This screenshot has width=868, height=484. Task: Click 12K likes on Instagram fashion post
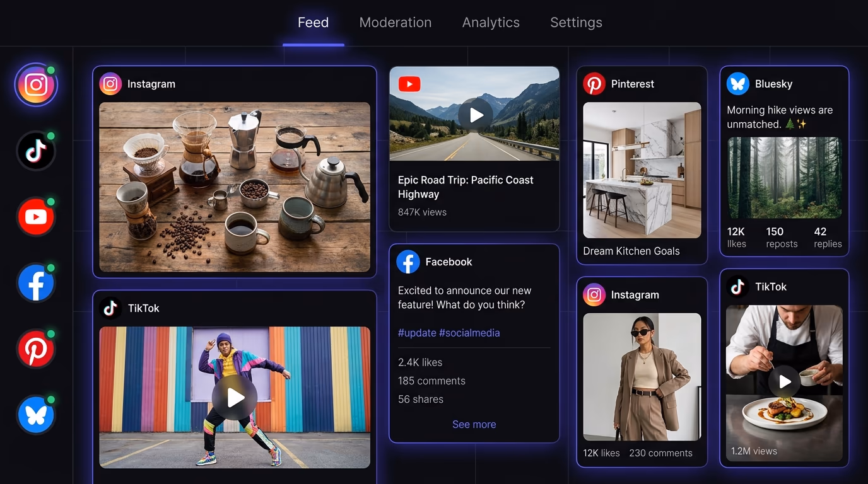coord(601,453)
